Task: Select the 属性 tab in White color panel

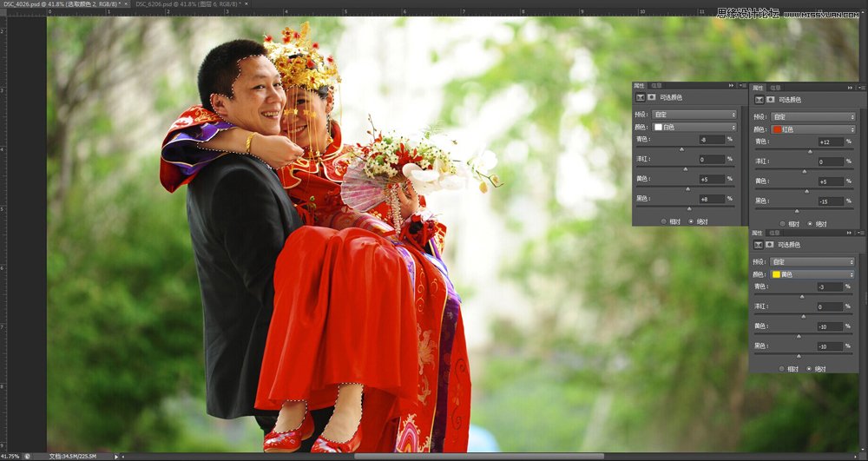Action: 640,86
